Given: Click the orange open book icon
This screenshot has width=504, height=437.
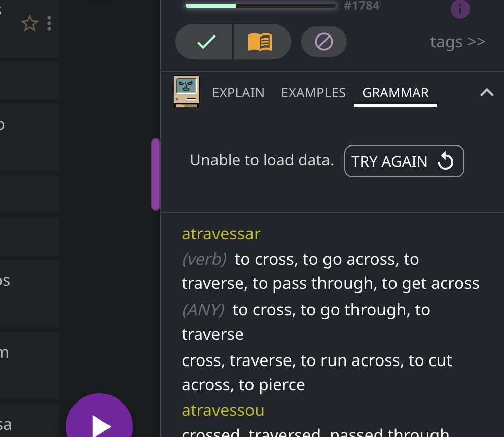Looking at the screenshot, I should [x=261, y=42].
